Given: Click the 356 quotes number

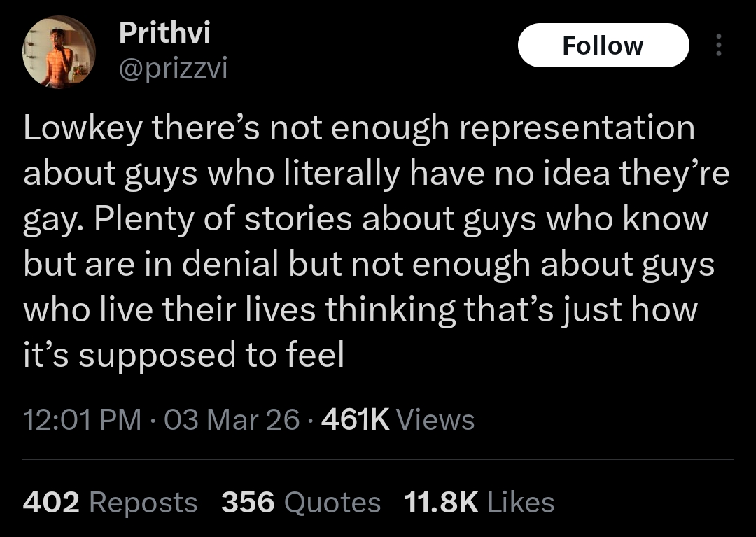Looking at the screenshot, I should tap(248, 503).
